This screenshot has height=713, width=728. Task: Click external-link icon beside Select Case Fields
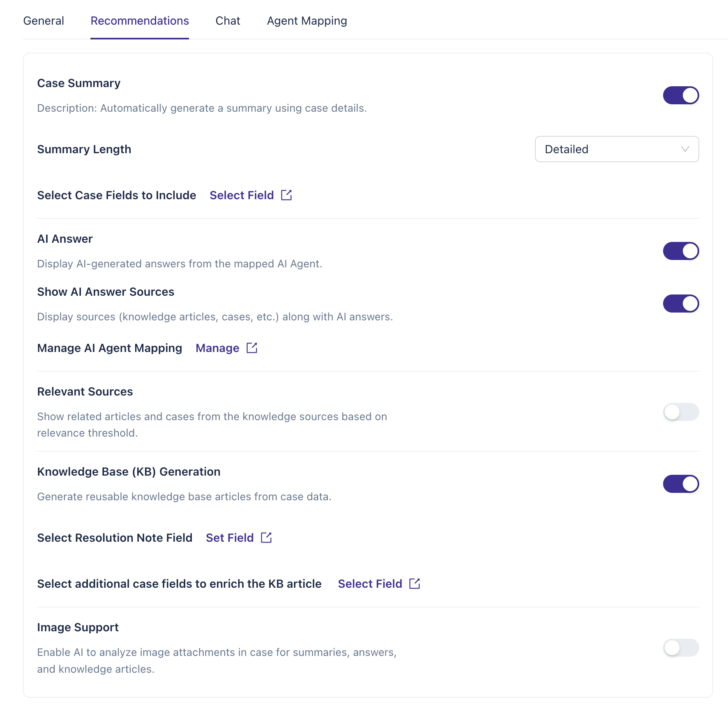point(286,195)
